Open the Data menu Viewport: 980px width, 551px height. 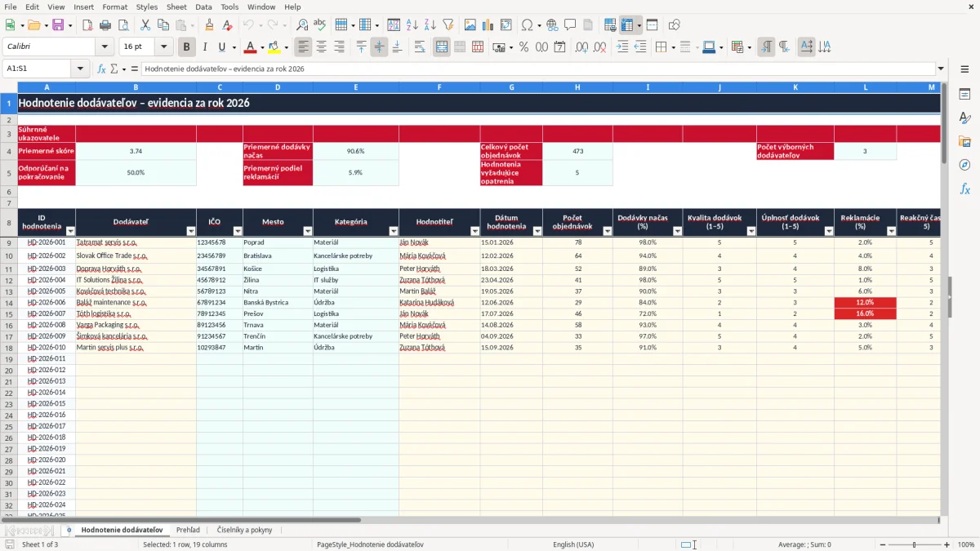(x=203, y=7)
